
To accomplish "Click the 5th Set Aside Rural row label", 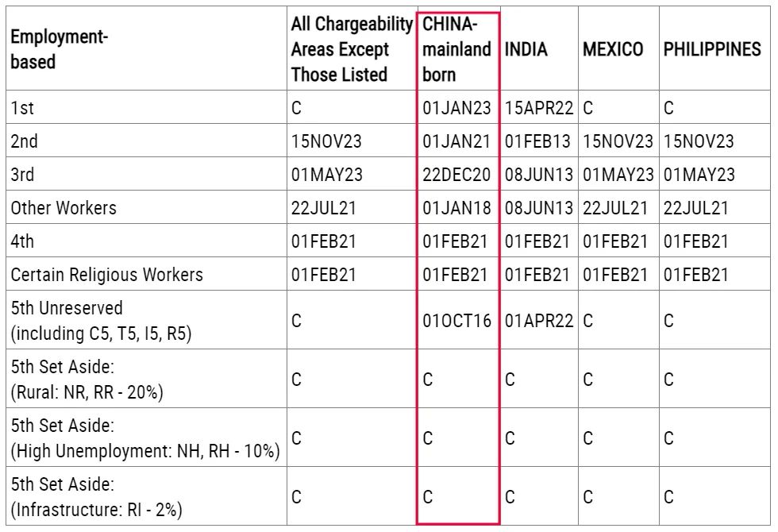I will [x=87, y=380].
